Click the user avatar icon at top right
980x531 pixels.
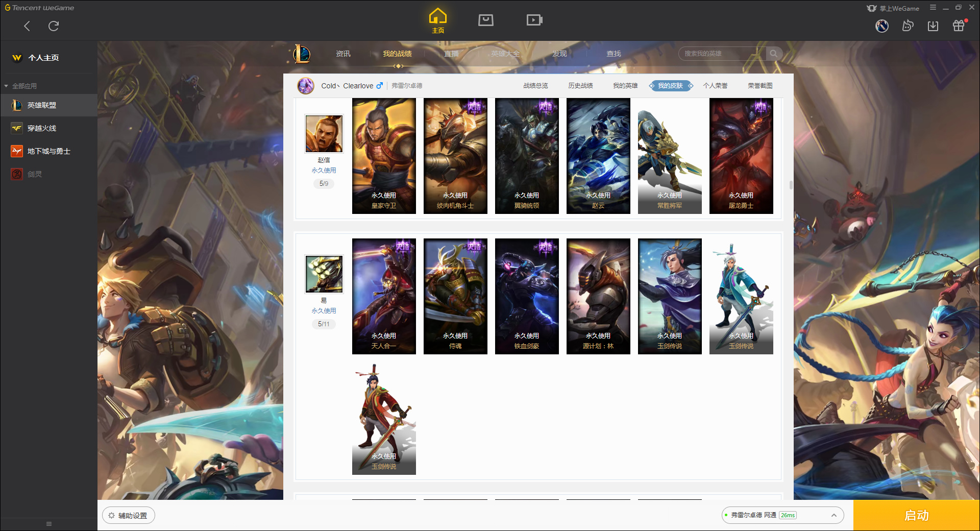pyautogui.click(x=882, y=26)
